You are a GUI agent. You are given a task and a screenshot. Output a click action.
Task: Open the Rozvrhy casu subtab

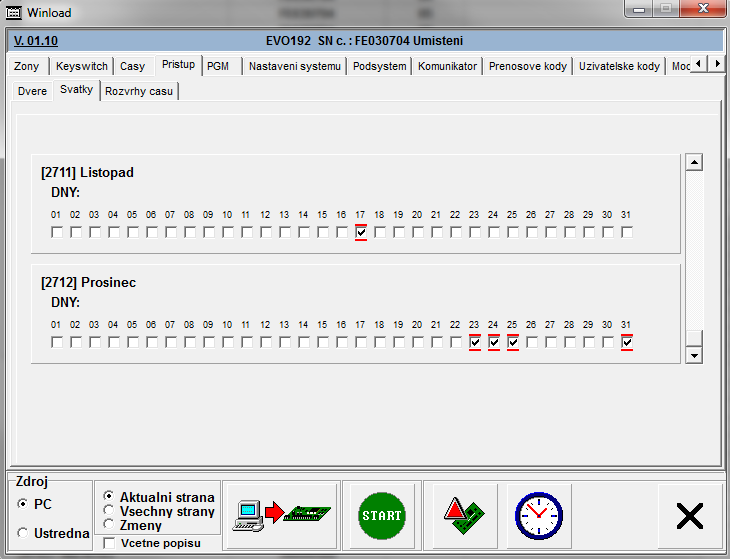click(139, 91)
